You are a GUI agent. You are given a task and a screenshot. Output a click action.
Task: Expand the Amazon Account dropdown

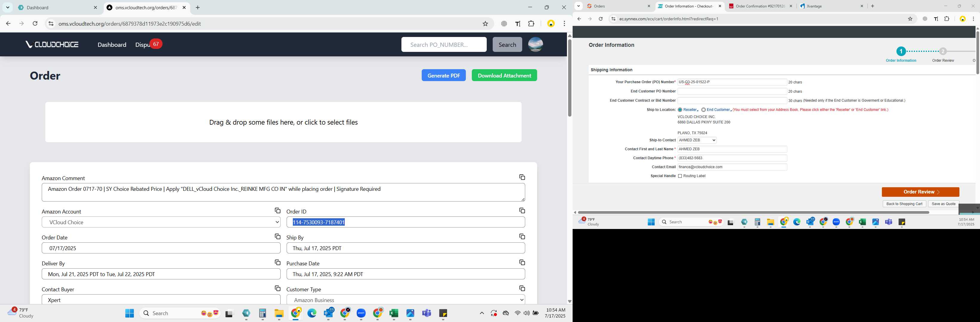(161, 222)
